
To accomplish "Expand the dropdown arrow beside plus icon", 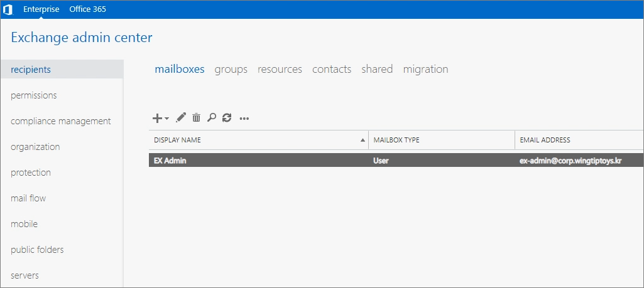I will 166,119.
